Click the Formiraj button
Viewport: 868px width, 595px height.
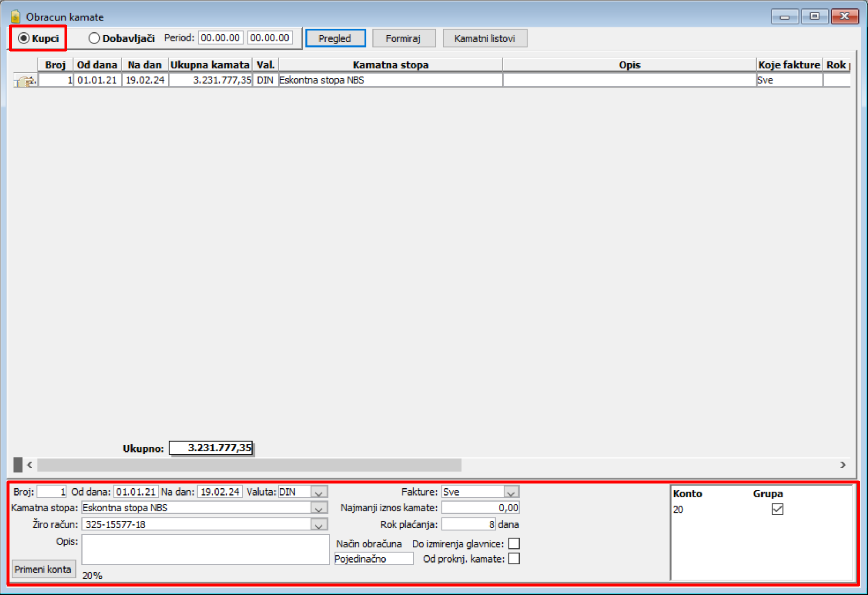coord(404,38)
